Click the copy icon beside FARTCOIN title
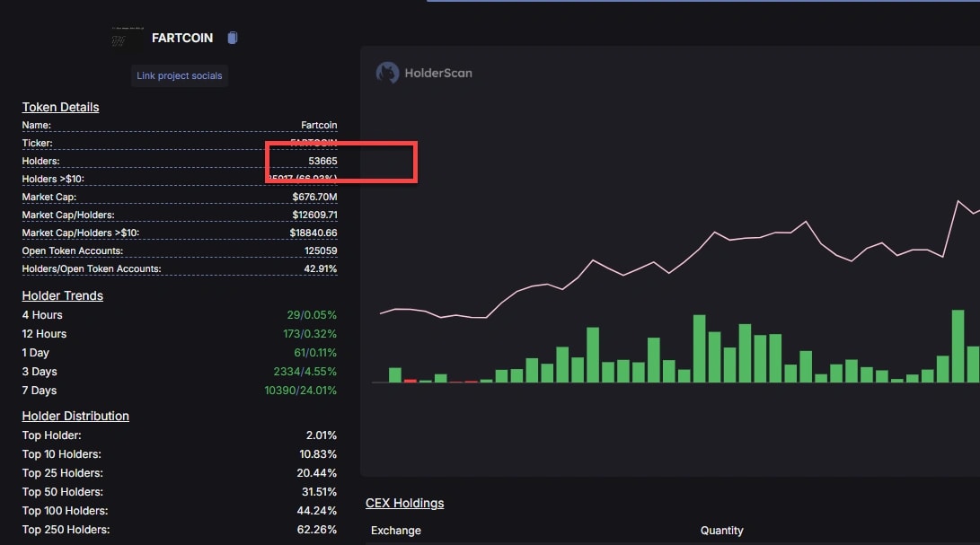980x545 pixels. (233, 38)
